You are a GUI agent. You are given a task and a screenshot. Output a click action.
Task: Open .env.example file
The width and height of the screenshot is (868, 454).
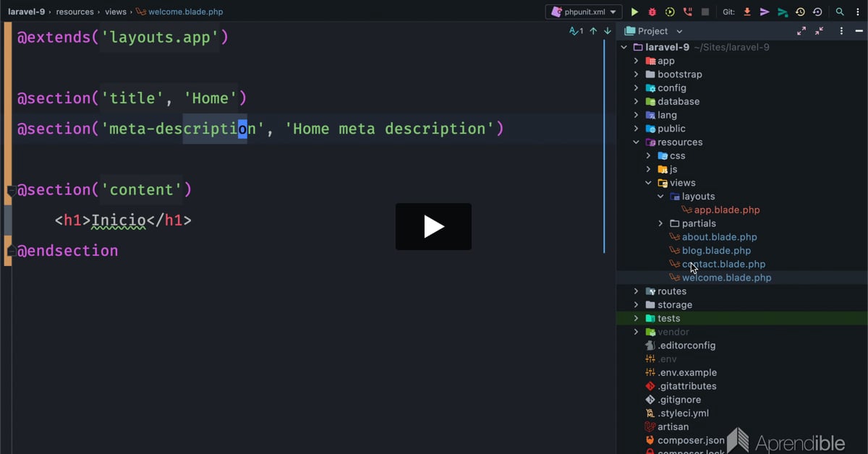[687, 373]
